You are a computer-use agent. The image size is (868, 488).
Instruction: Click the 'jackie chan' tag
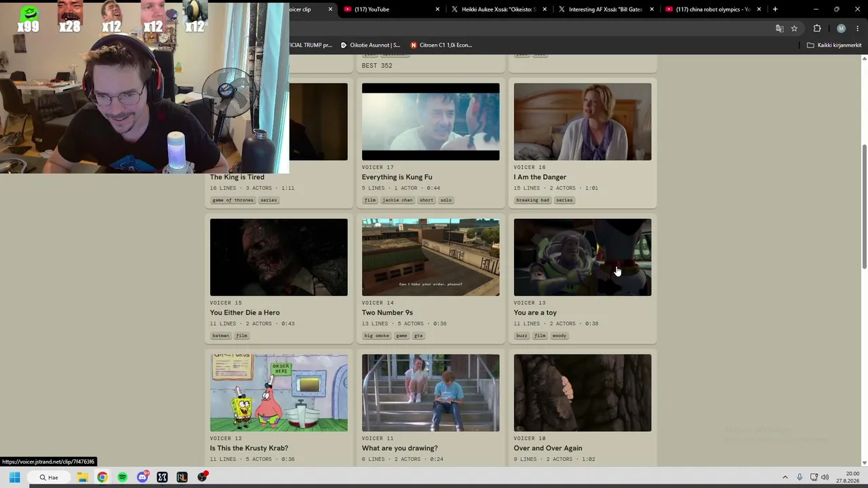[397, 200]
